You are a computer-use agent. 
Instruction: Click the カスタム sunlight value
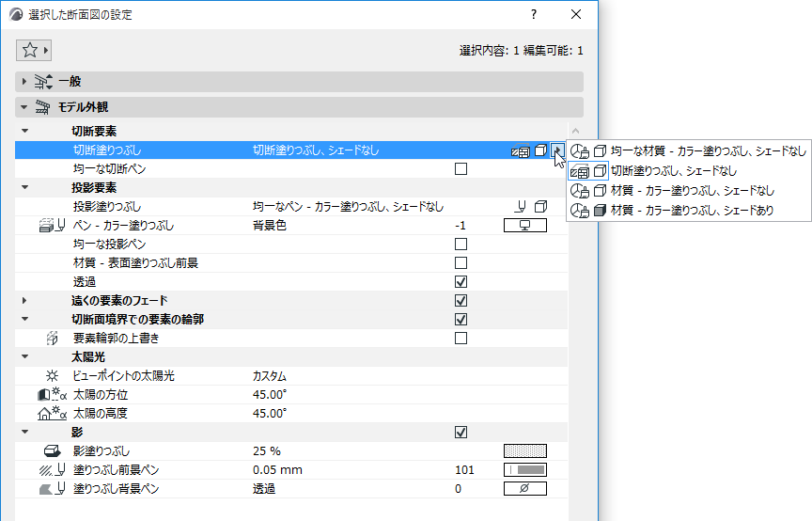270,376
